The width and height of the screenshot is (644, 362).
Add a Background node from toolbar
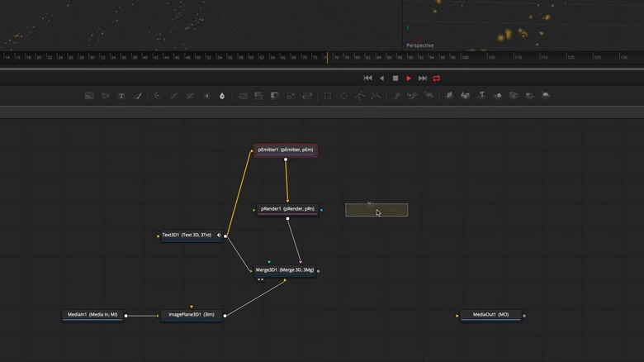[89, 96]
